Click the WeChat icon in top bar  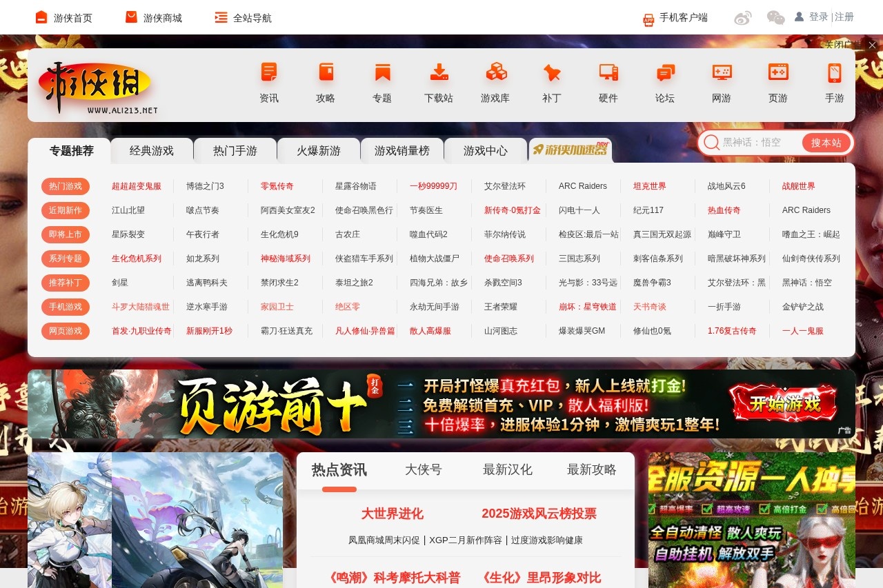tap(776, 18)
